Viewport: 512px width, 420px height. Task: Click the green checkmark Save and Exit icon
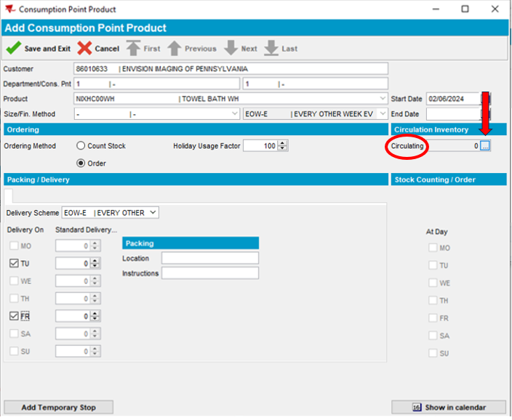(13, 48)
